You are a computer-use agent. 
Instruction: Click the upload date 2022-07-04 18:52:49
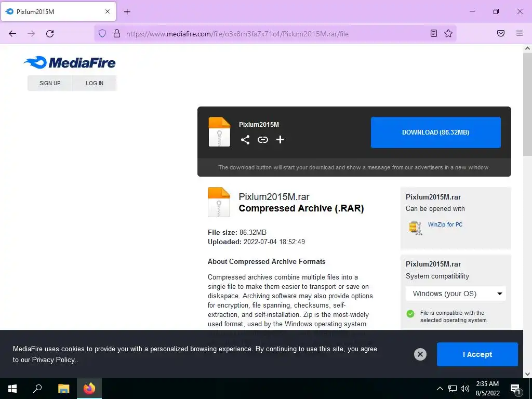click(274, 242)
